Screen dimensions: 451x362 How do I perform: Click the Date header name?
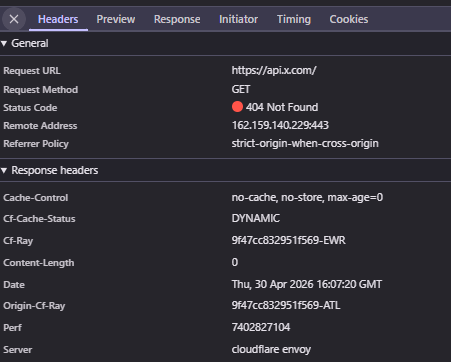[x=14, y=285]
